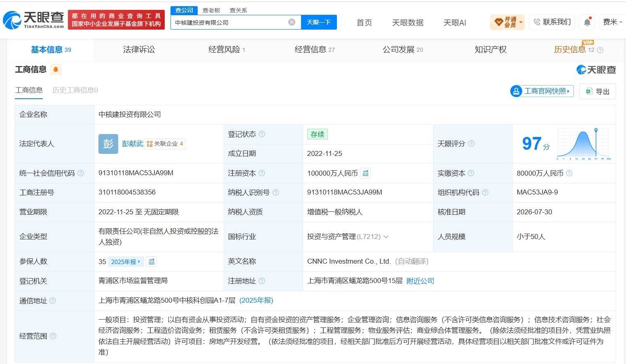The height and width of the screenshot is (364, 626).
Task: Open 天眼AI in the top navigation
Action: coord(455,23)
